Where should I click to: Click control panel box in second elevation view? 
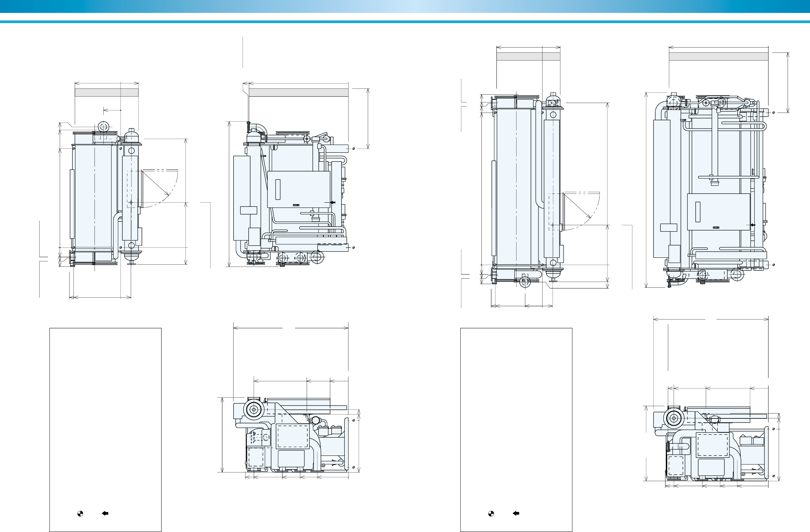click(299, 189)
